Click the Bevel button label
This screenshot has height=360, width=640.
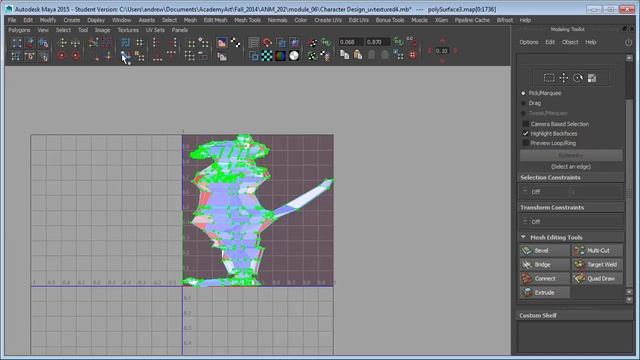click(541, 251)
